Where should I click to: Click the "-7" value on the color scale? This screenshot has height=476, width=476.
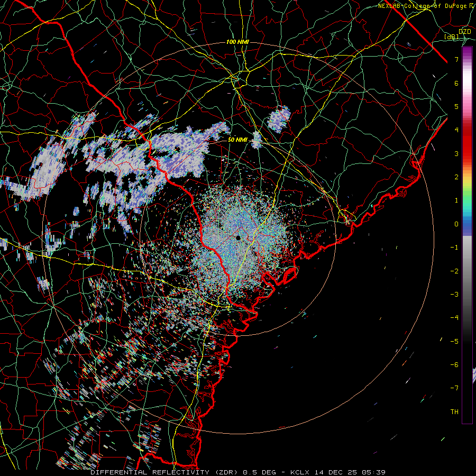tap(454, 388)
